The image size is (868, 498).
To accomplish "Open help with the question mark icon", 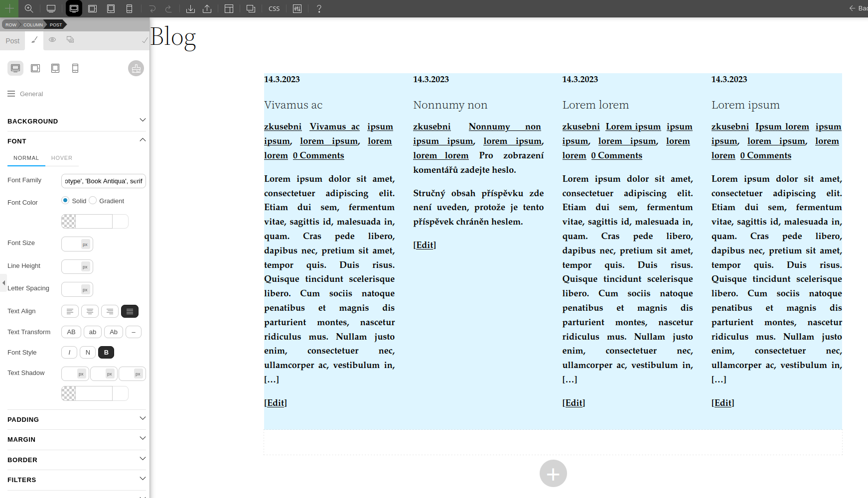I will click(319, 8).
